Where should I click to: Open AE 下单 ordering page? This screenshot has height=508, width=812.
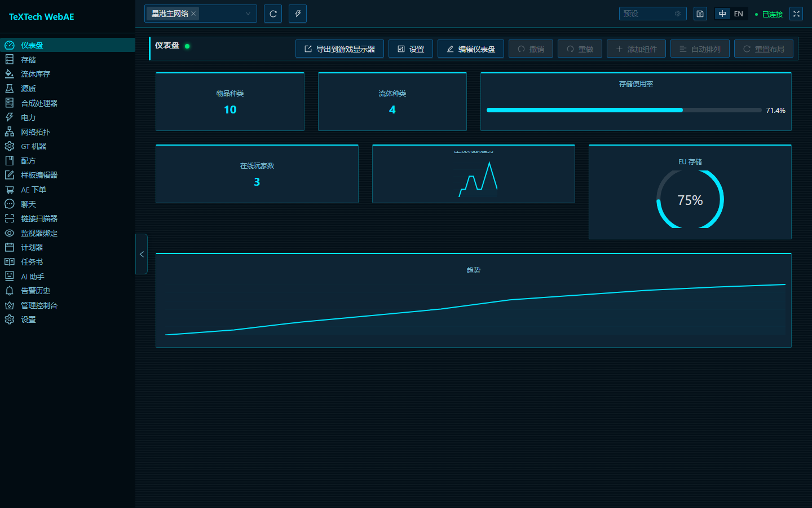[68, 190]
